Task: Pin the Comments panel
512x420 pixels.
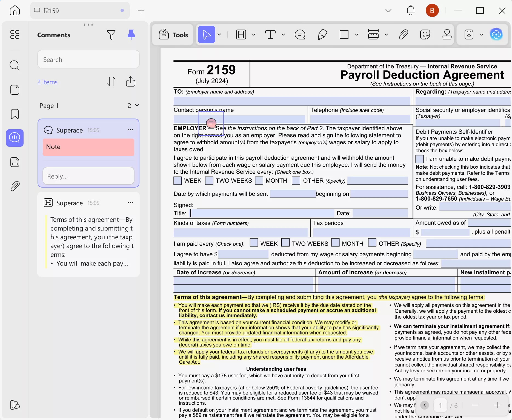Action: click(131, 34)
